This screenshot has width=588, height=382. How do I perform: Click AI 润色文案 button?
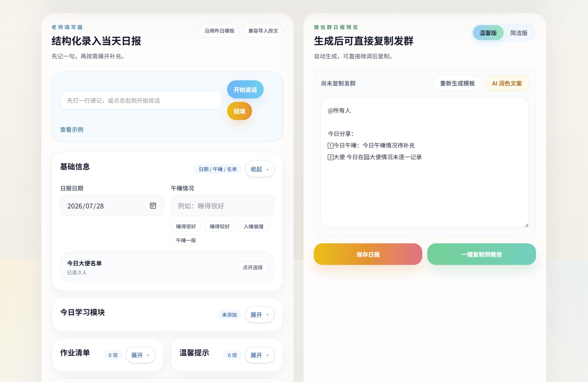(x=507, y=83)
